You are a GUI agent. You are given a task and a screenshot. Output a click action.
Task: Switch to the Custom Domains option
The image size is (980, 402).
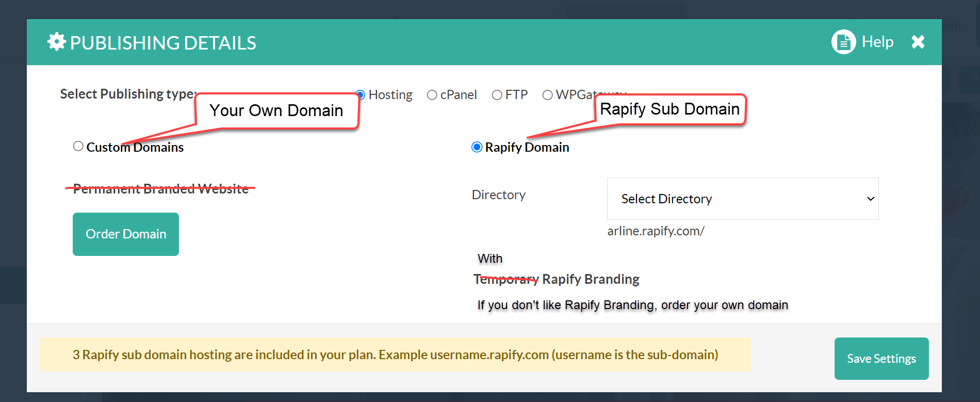click(x=78, y=147)
